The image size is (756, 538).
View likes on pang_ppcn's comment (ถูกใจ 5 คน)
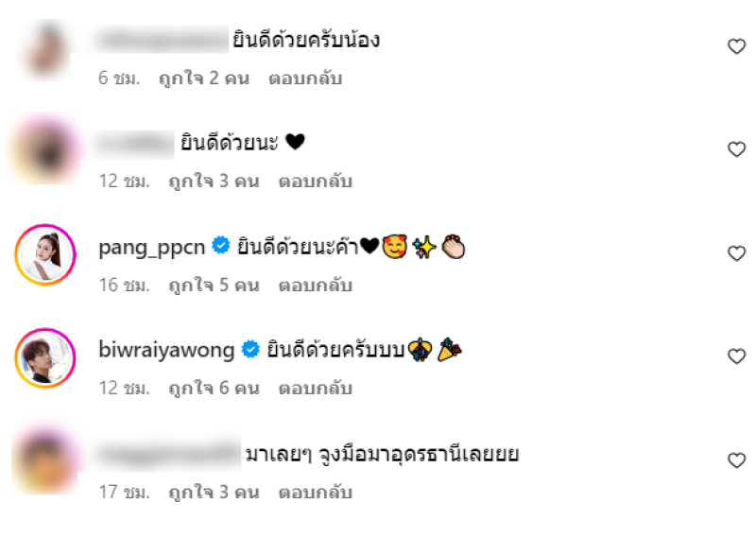(215, 286)
